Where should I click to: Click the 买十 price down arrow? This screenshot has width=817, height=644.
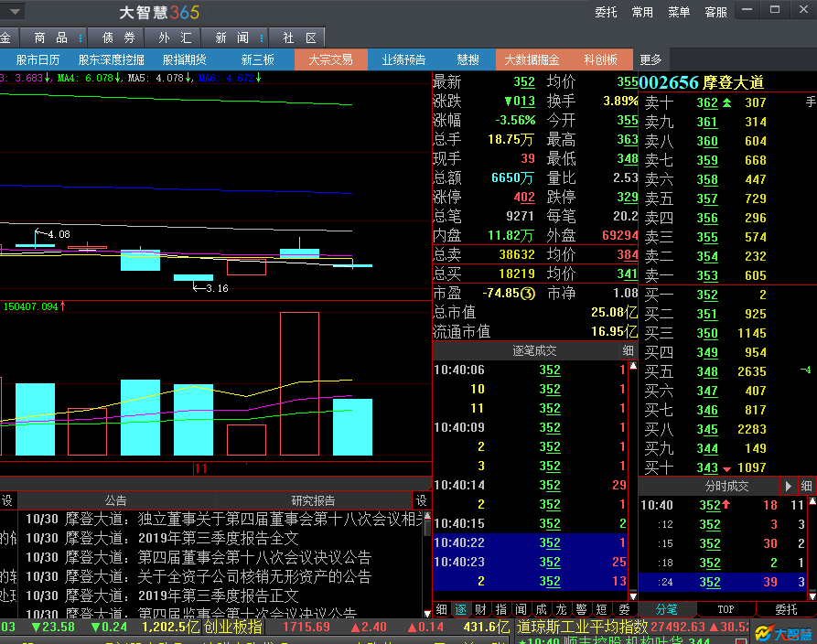tap(726, 469)
